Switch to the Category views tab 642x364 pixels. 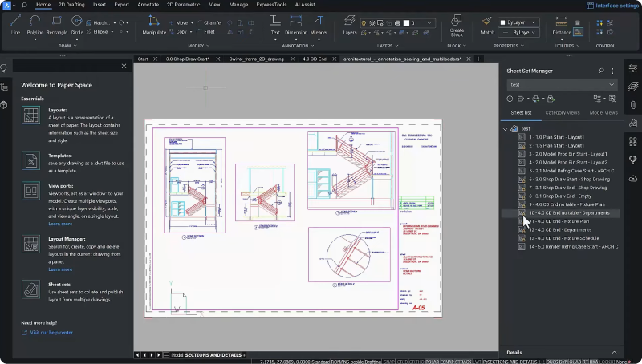point(563,112)
